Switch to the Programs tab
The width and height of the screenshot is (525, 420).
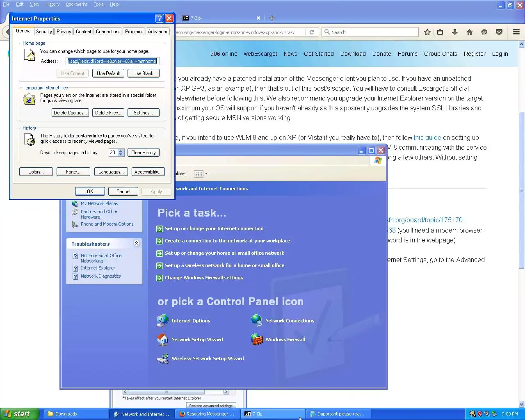click(x=134, y=32)
